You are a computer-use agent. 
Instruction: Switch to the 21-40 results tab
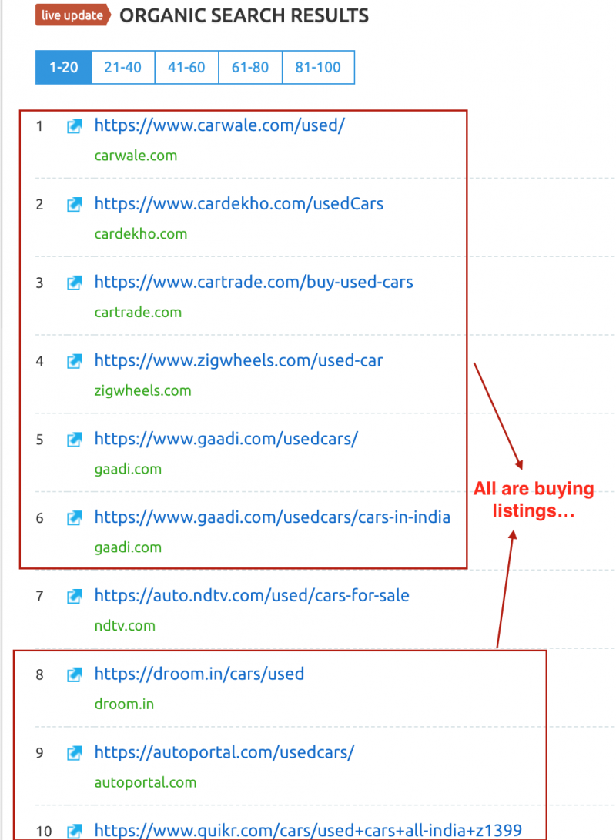coord(122,68)
